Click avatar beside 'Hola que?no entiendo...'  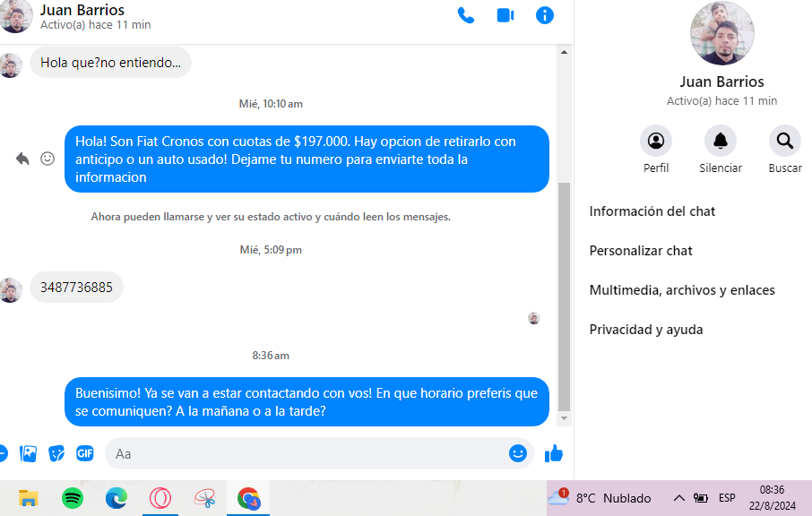[x=11, y=65]
